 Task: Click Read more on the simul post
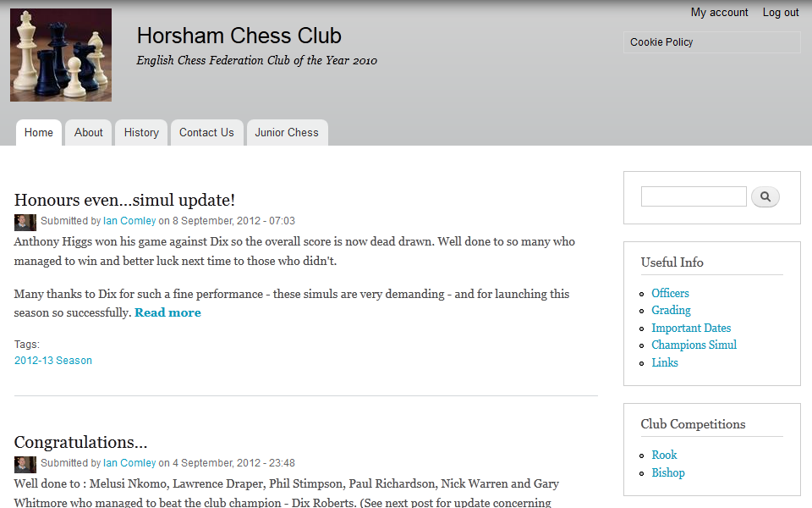[x=167, y=312]
